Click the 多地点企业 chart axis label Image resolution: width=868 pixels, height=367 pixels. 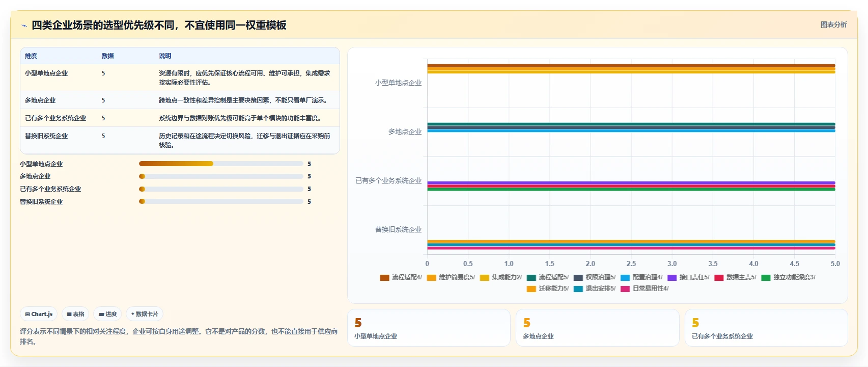tap(405, 132)
